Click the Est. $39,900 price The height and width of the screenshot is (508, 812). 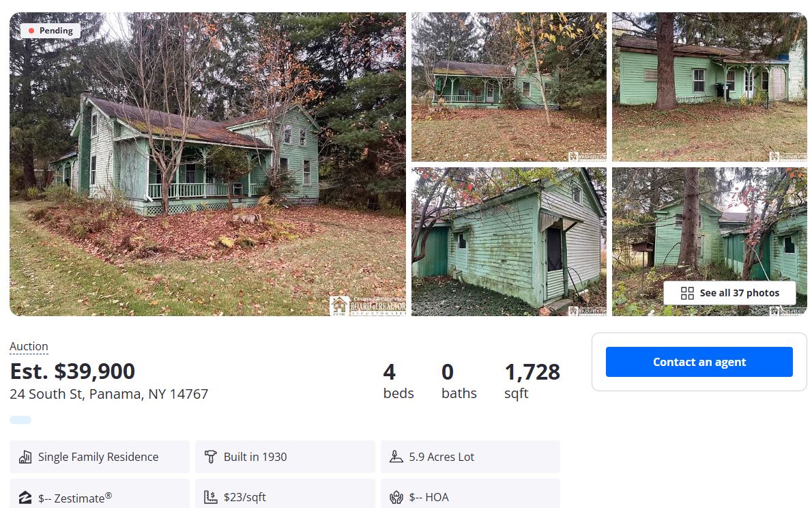(72, 371)
